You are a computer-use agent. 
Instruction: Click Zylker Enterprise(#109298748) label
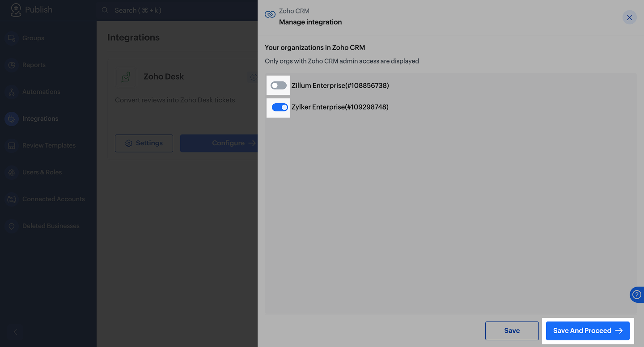340,107
